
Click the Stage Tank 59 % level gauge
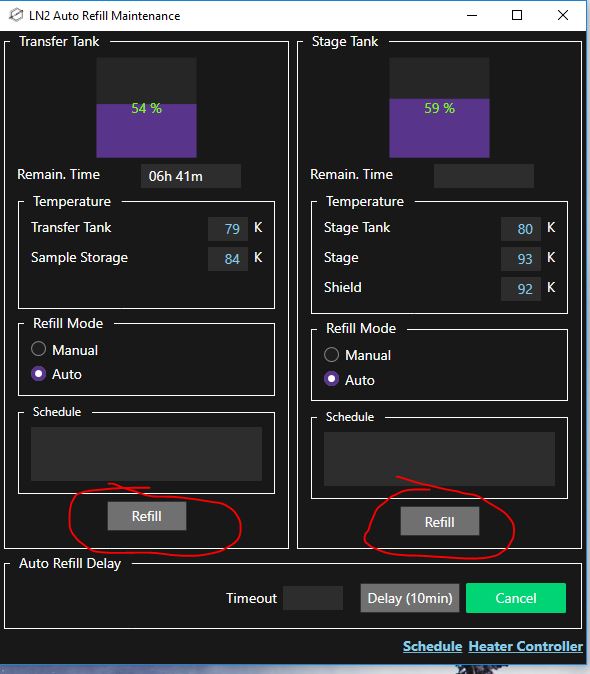[x=439, y=107]
